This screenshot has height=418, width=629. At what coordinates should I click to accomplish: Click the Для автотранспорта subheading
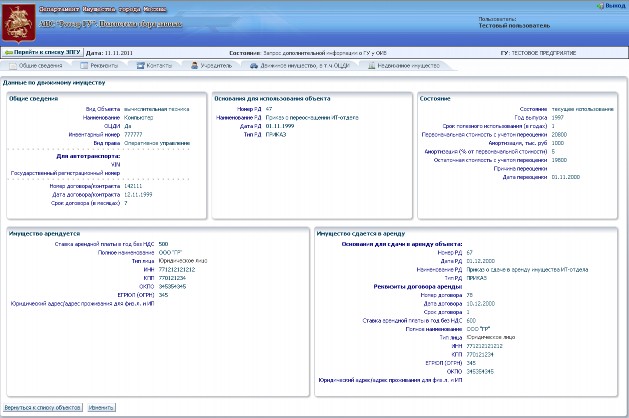tap(88, 156)
